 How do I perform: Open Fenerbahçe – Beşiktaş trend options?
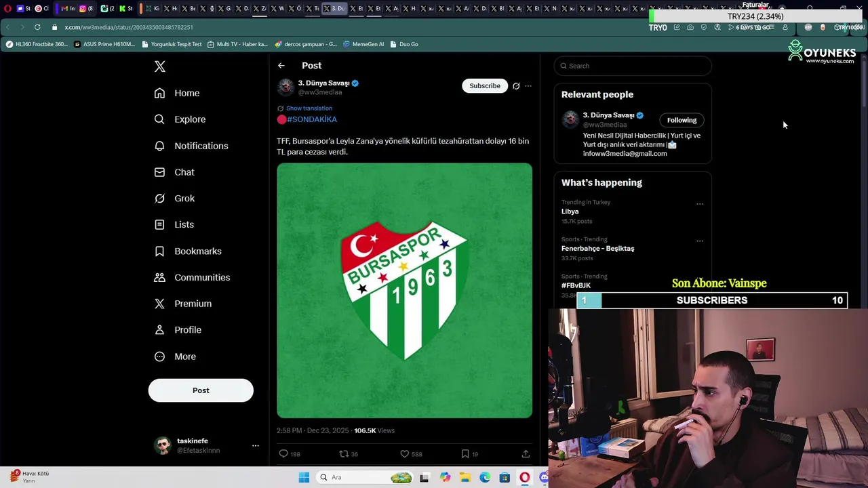coord(700,241)
